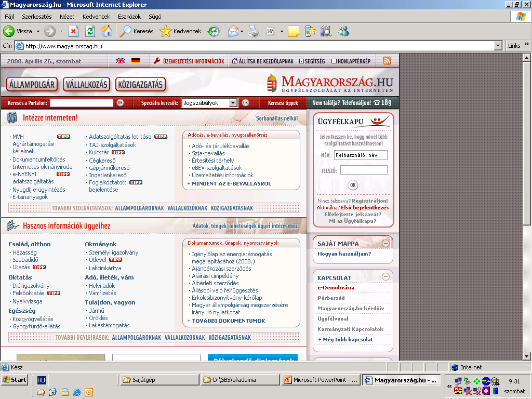
Task: Open the dropdown arrow after the Word edit icon
Action: [x=282, y=32]
